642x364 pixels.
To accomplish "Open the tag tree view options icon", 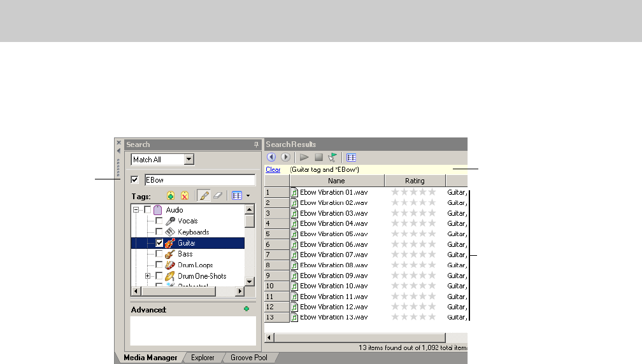I will coord(237,195).
